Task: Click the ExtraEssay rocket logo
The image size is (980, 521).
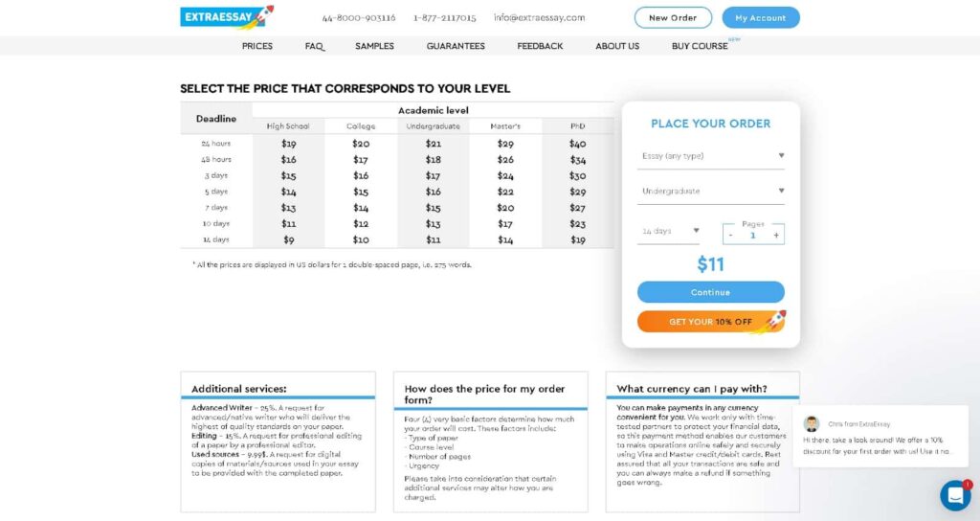Action: (x=227, y=17)
